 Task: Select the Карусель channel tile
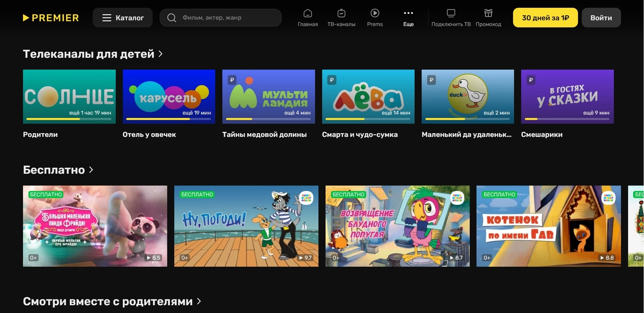tap(169, 96)
